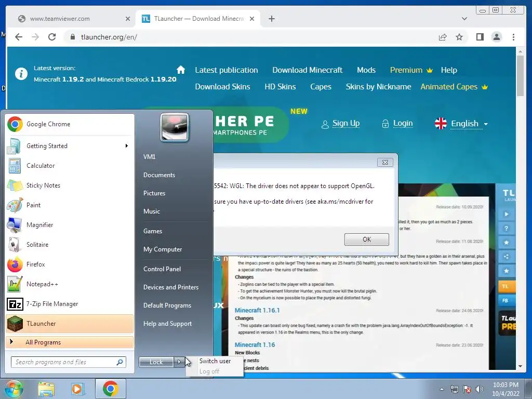The width and height of the screenshot is (532, 399).
Task: Open Mods page link
Action: [x=366, y=70]
